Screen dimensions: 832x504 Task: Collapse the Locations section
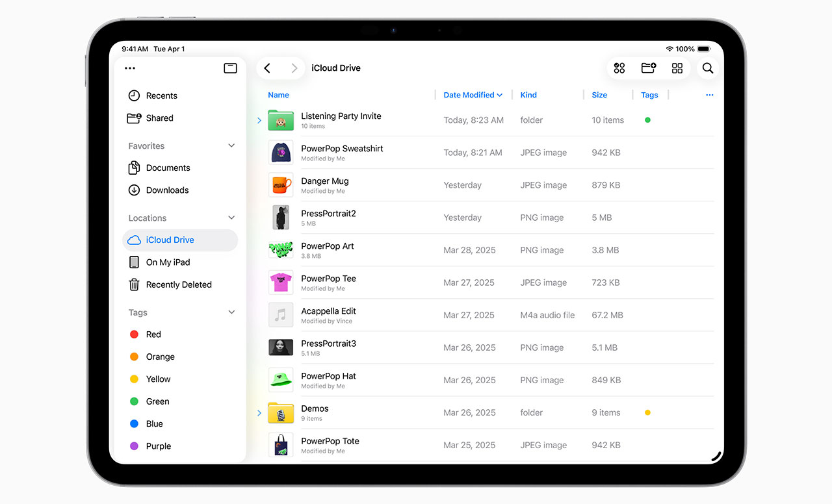(231, 218)
